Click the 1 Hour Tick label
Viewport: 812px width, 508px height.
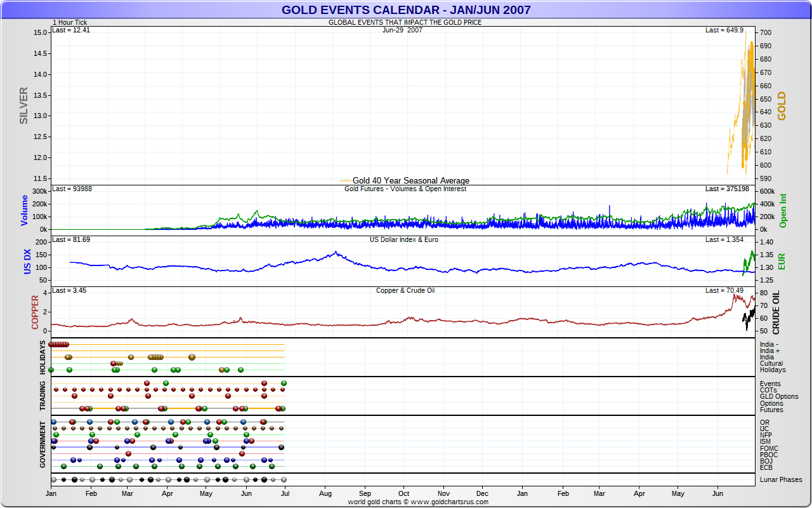70,22
